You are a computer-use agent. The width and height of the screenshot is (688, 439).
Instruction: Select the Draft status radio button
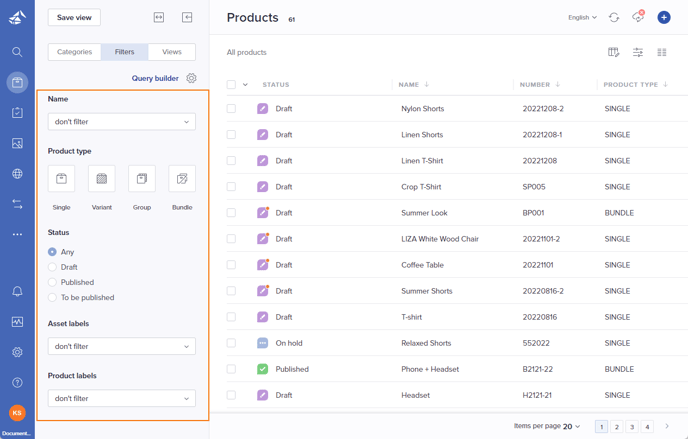click(x=53, y=267)
